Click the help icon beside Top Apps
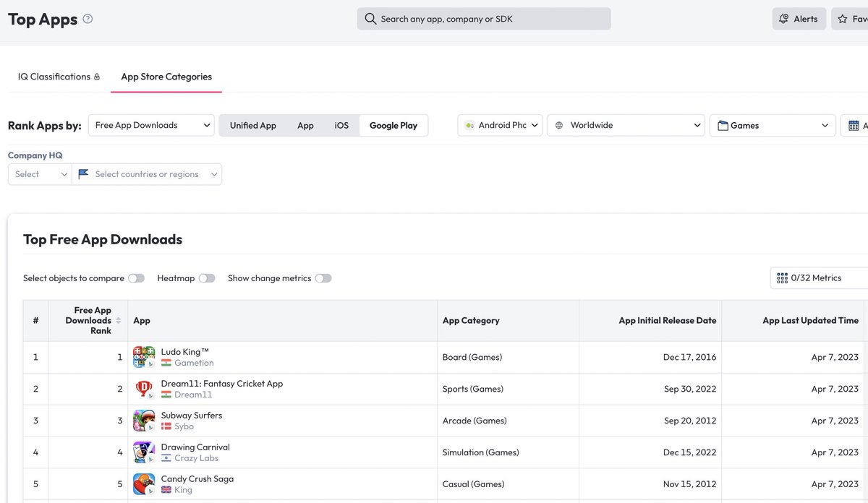Image resolution: width=868 pixels, height=503 pixels. coord(88,20)
